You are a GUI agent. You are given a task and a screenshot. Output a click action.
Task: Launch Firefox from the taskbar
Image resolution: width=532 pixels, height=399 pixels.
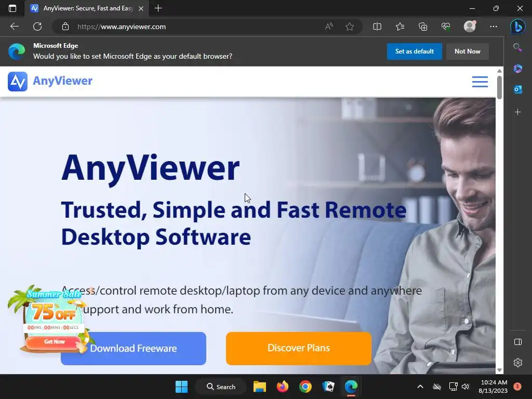click(282, 387)
